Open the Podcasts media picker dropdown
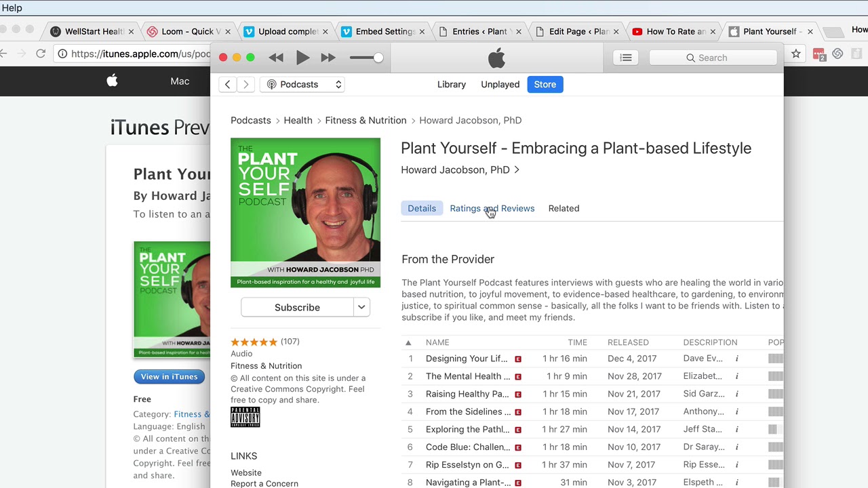 click(304, 84)
